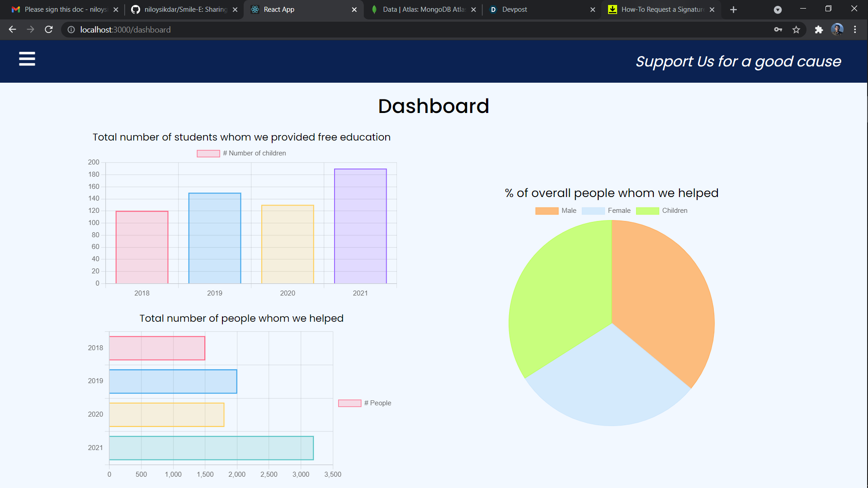868x488 pixels.
Task: Click the user profile avatar
Action: tap(837, 30)
